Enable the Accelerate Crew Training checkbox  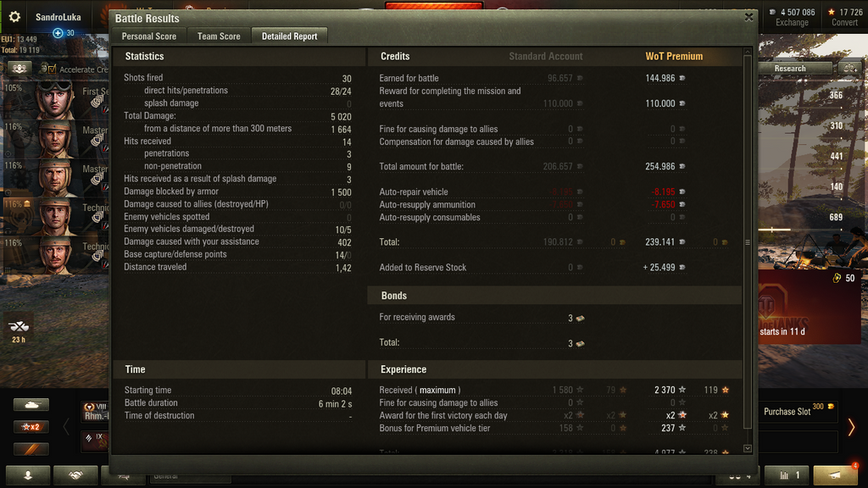coord(52,69)
